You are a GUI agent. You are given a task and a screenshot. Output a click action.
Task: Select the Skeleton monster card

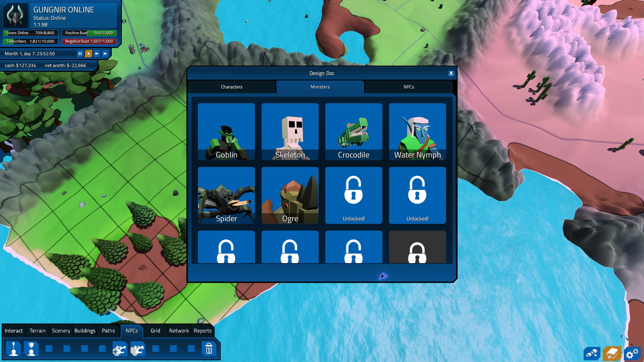(x=290, y=131)
